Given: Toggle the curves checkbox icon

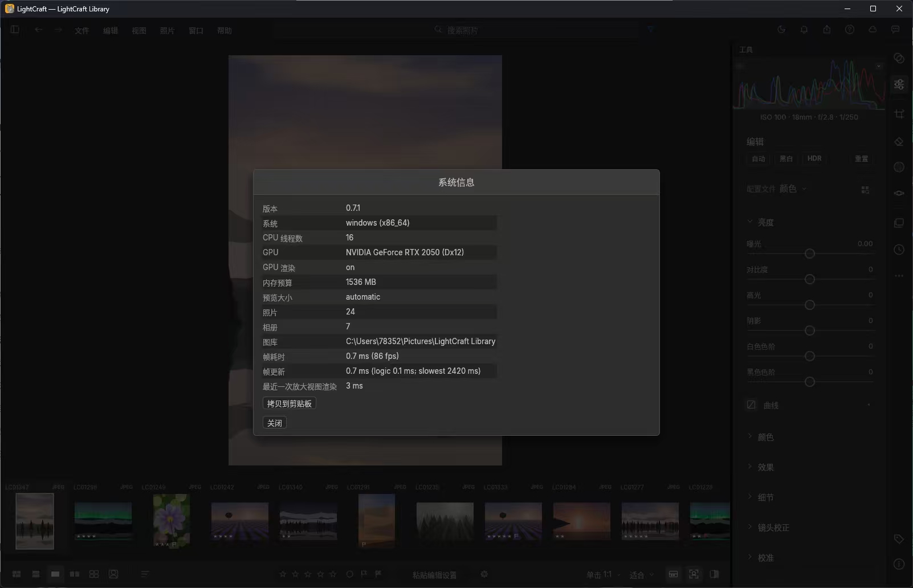Looking at the screenshot, I should pos(751,405).
